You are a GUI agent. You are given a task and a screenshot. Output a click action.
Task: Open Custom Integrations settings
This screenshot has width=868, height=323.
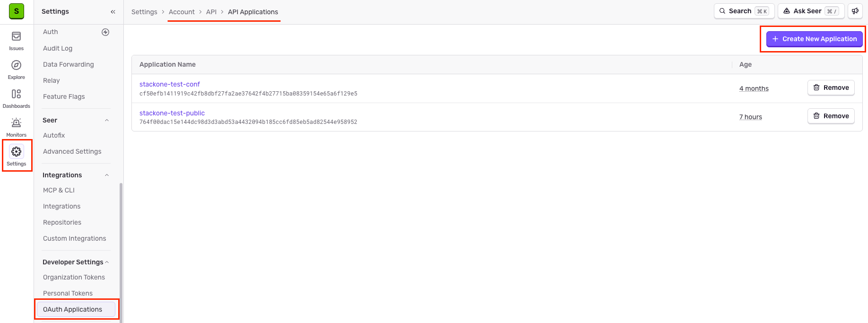[75, 238]
